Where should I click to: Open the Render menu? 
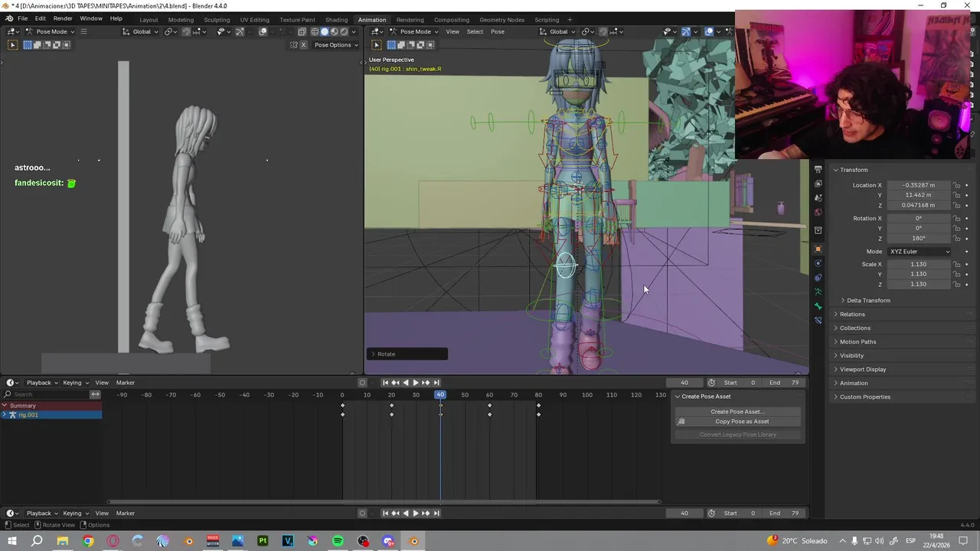coord(63,18)
